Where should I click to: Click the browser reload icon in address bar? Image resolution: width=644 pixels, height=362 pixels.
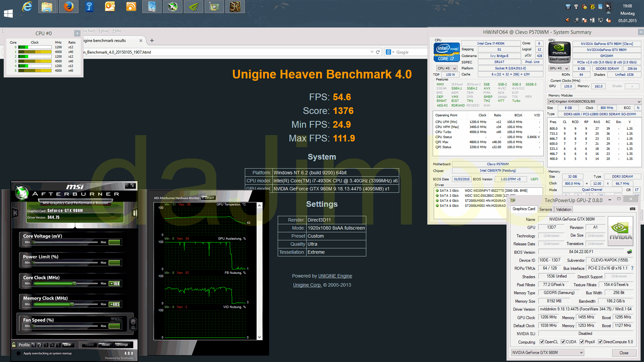(x=378, y=52)
